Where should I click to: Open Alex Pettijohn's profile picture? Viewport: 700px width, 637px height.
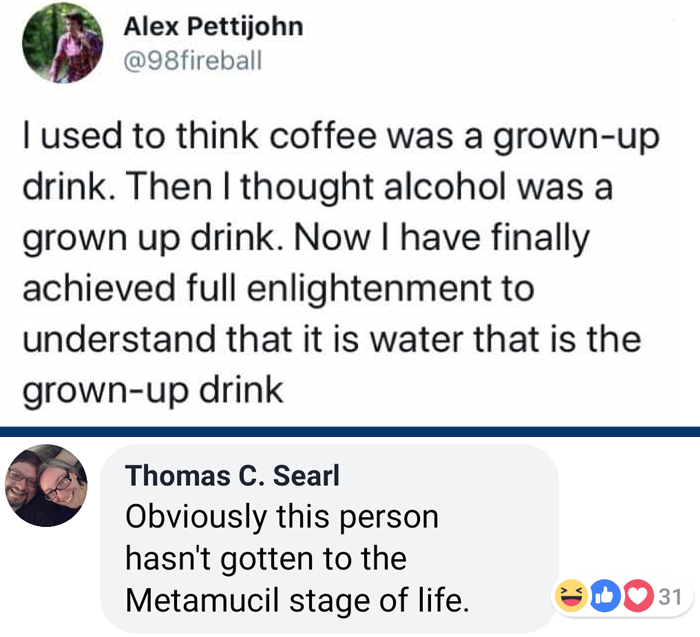pos(62,43)
